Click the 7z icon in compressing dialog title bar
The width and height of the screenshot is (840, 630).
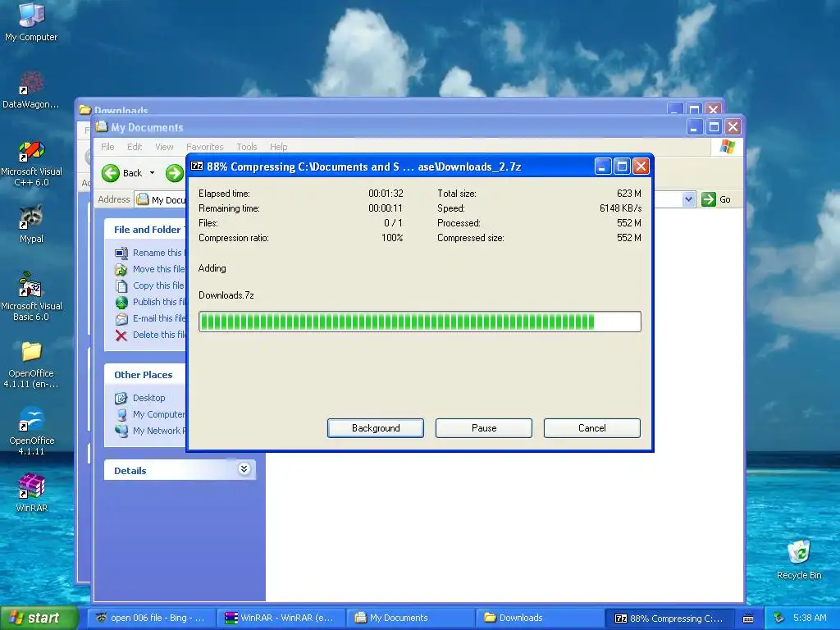[x=197, y=166]
